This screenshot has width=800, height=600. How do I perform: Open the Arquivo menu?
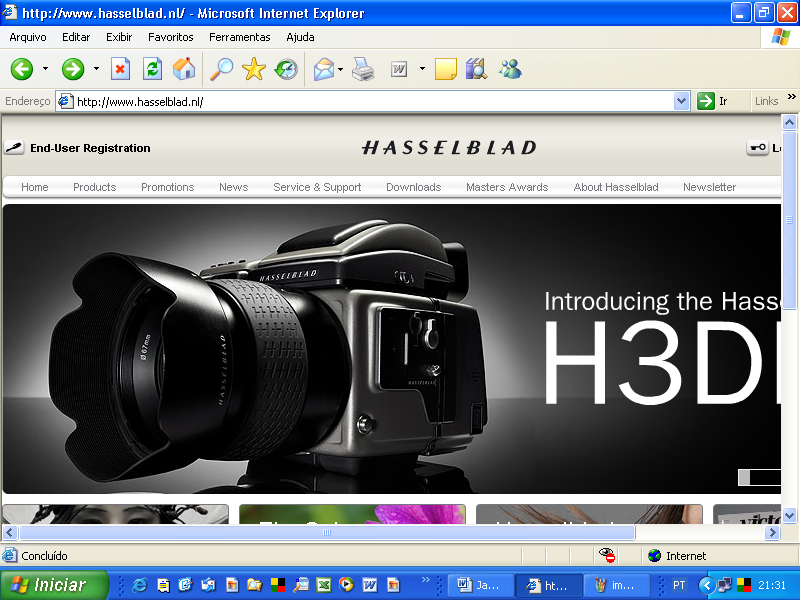[x=28, y=37]
